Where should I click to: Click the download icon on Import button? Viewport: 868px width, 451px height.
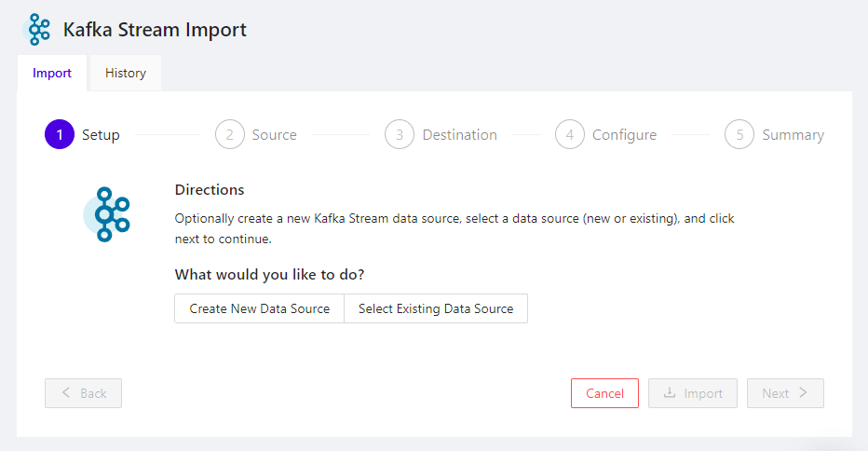point(670,393)
